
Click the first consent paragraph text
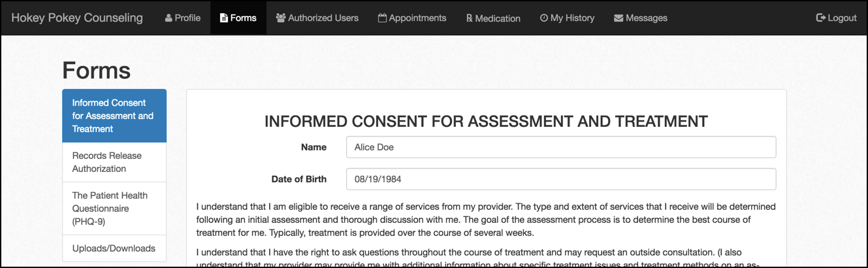click(x=486, y=220)
